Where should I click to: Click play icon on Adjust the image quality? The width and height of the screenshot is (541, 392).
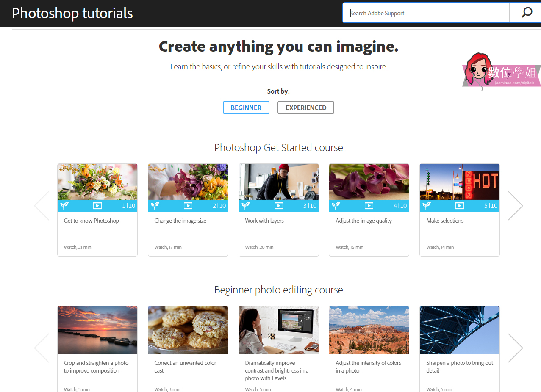369,206
